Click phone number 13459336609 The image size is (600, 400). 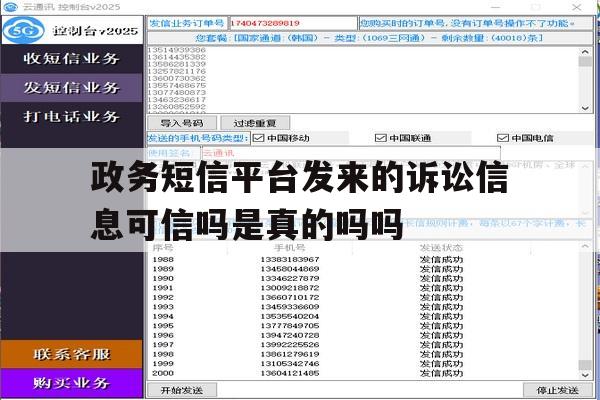click(290, 307)
